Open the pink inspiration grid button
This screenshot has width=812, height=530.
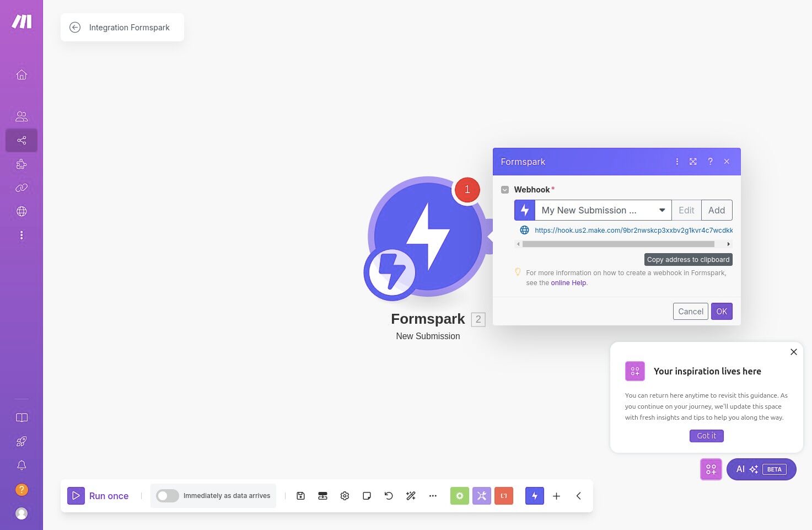pos(711,469)
